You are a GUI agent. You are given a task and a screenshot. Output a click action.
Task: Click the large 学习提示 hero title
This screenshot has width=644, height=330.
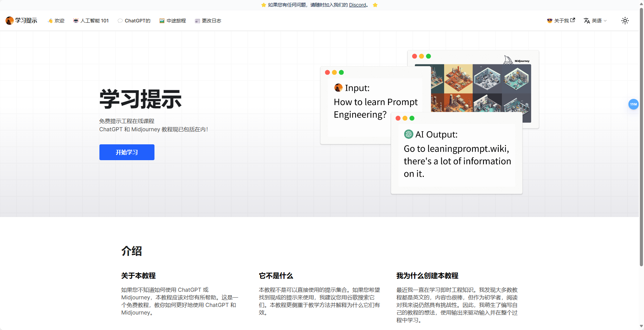tap(140, 99)
